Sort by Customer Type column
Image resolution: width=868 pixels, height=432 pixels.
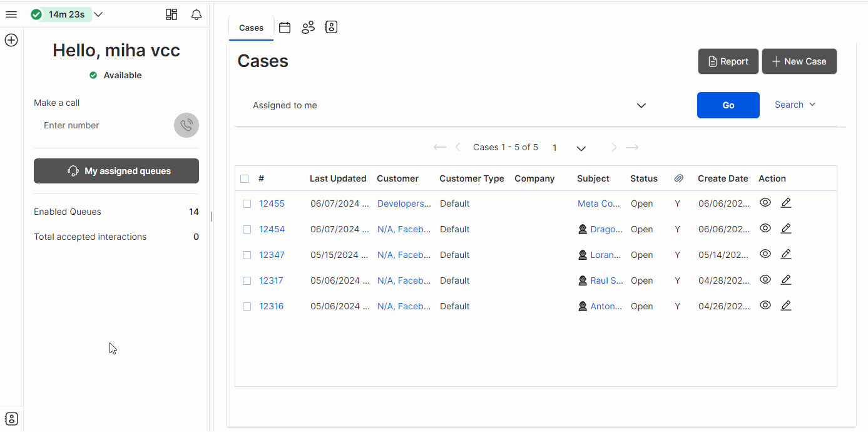[x=472, y=178]
